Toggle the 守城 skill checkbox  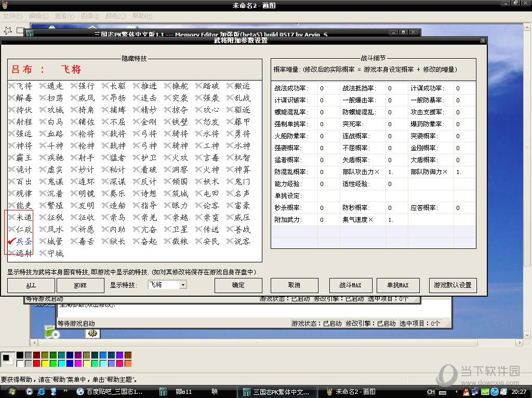[x=44, y=253]
